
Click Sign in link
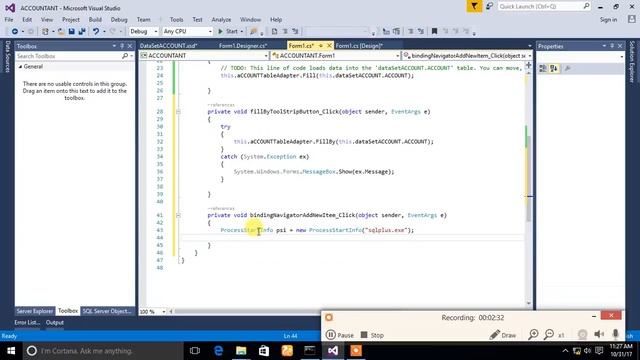608,20
